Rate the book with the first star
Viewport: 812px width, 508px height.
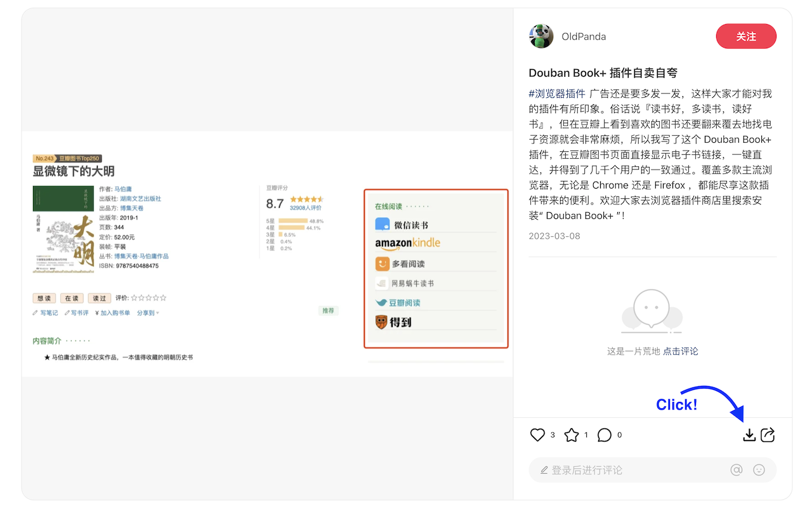133,297
